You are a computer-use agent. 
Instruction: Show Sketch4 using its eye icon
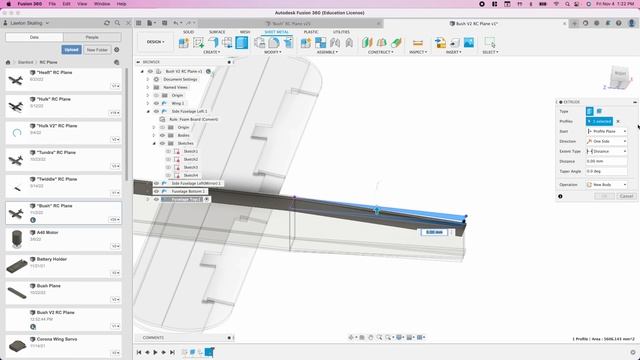tap(169, 176)
